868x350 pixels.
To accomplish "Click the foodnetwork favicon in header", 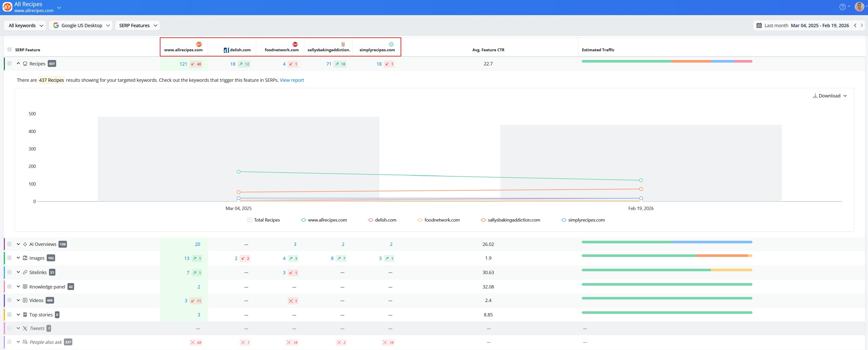I will (x=295, y=44).
